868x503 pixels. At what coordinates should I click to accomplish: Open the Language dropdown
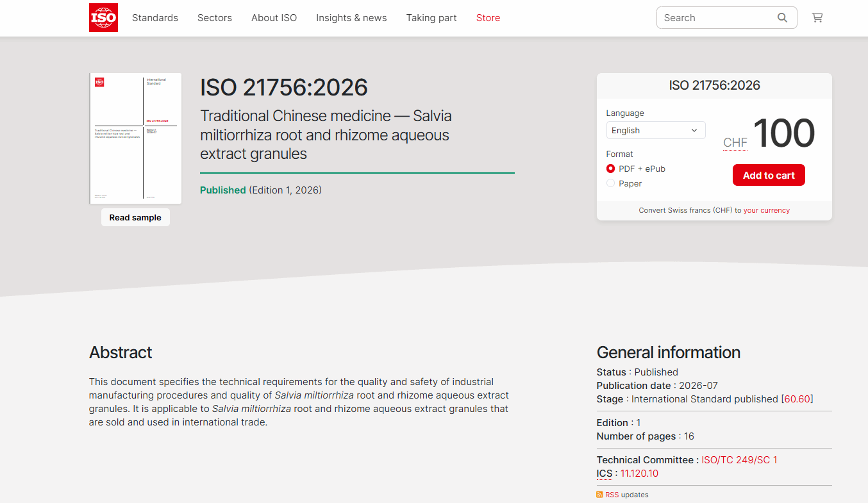tap(656, 130)
